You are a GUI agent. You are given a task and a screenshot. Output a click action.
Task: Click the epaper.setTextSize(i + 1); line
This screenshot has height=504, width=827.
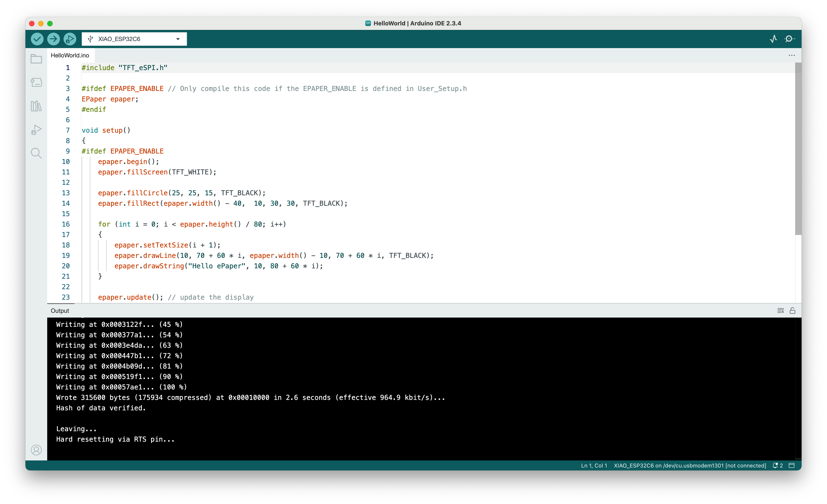(167, 245)
